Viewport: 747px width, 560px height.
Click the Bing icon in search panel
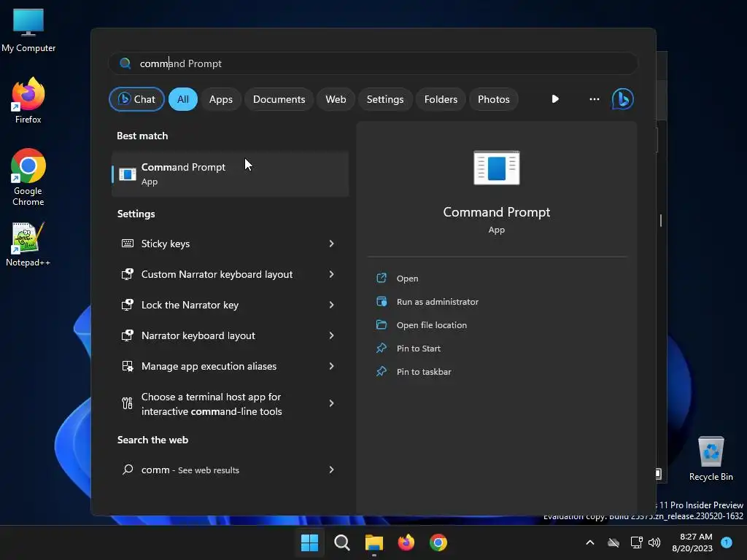click(x=622, y=99)
